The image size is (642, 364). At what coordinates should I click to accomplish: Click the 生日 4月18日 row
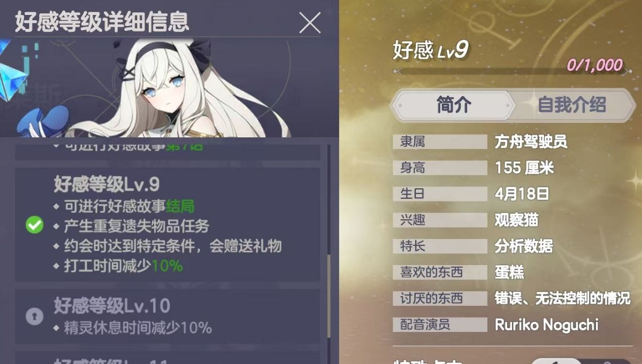[x=513, y=193]
